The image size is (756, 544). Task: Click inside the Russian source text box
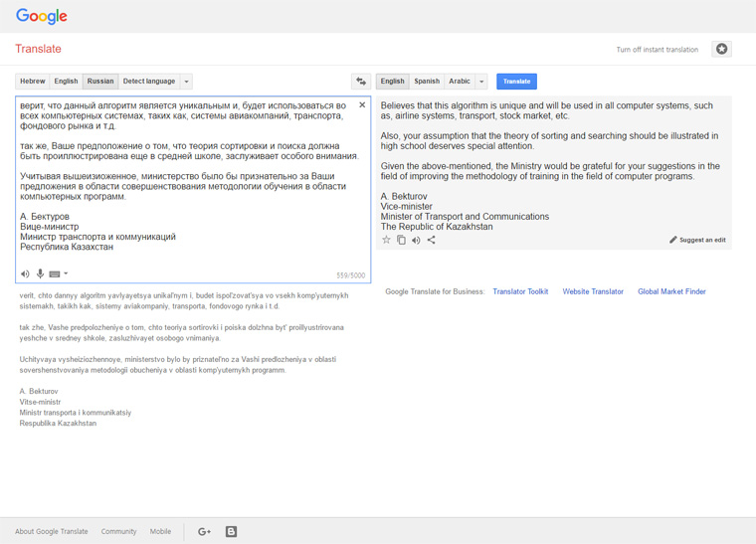click(193, 189)
